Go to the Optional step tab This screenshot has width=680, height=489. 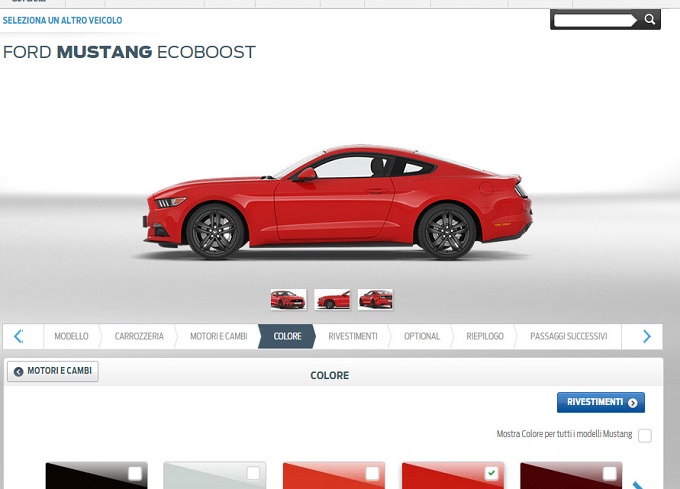422,336
